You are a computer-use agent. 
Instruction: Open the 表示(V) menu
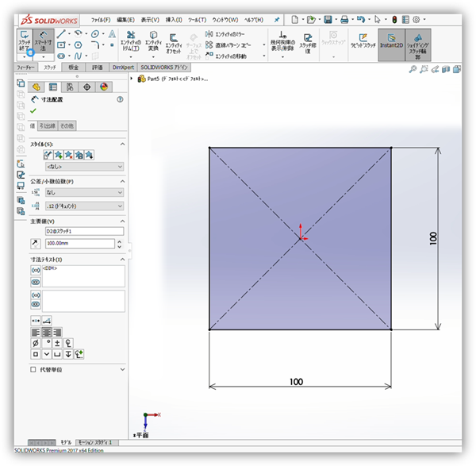coord(150,20)
